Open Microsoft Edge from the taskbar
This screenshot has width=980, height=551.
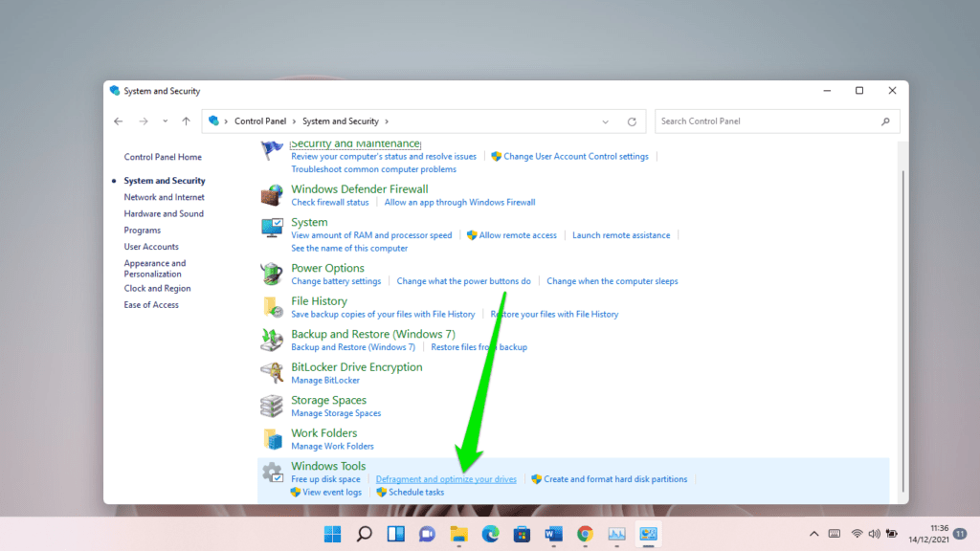click(x=489, y=534)
